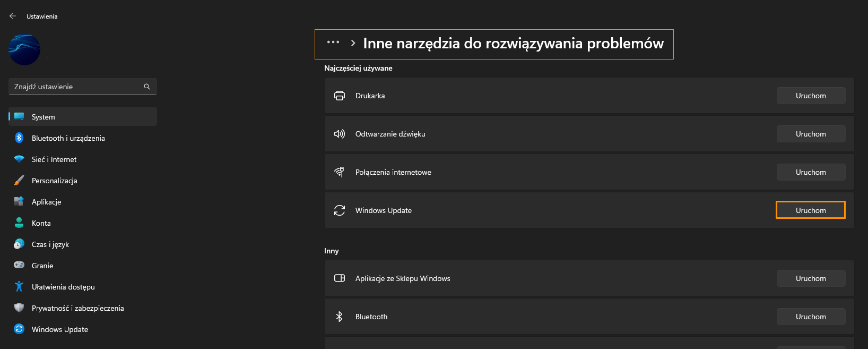Open Personalizacja settings page
868x349 pixels.
coord(83,180)
